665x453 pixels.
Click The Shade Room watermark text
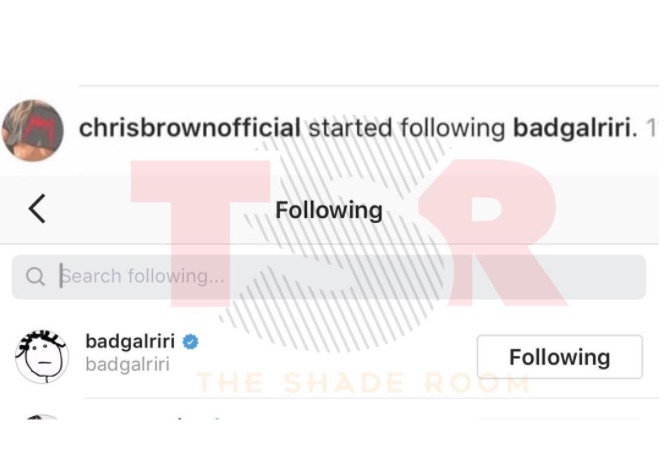[363, 383]
